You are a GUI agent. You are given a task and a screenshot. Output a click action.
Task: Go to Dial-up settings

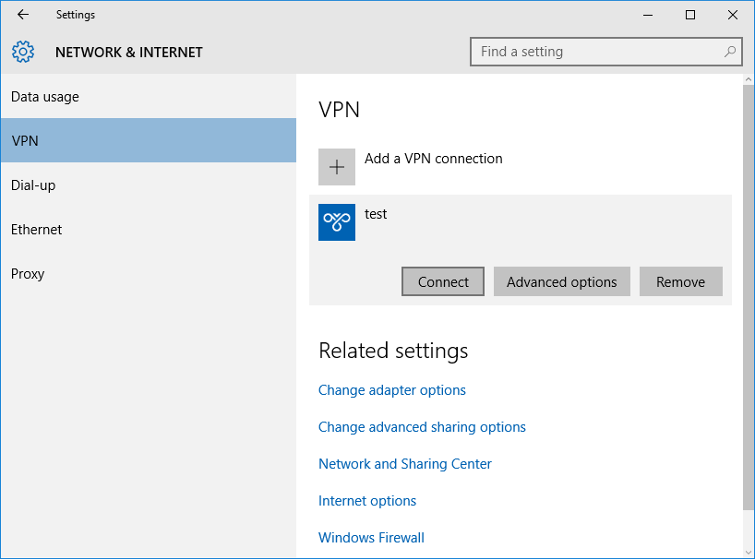[33, 185]
